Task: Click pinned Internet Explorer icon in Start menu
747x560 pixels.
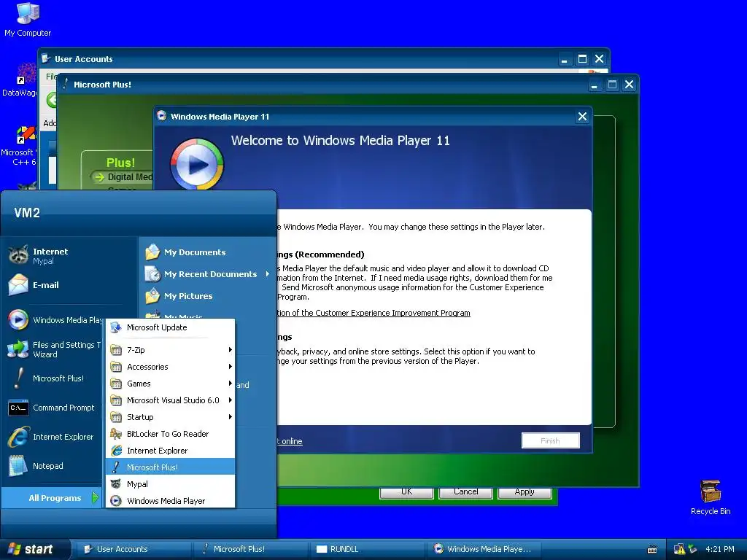Action: [x=18, y=437]
